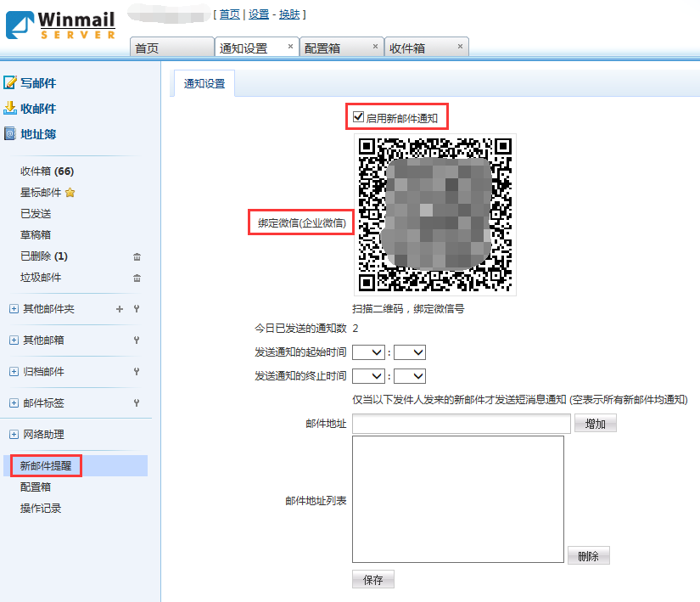Screen dimensions: 700x602
Task: Close the 收件箱 top tab
Action: tap(460, 47)
